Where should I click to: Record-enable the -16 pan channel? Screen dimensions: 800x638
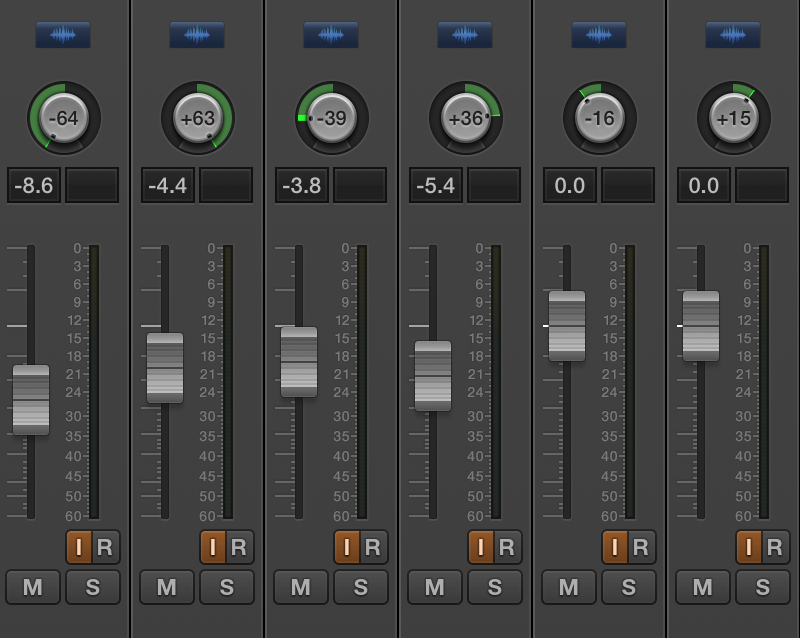pyautogui.click(x=642, y=547)
